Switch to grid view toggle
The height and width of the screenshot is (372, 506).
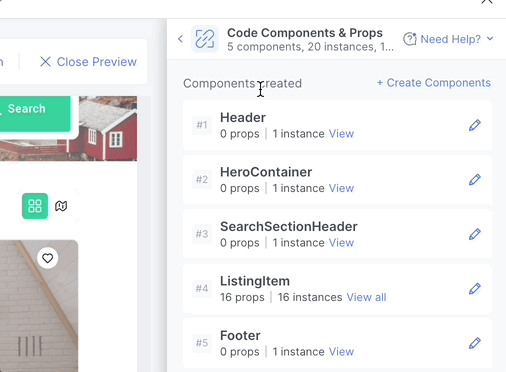[x=35, y=206]
